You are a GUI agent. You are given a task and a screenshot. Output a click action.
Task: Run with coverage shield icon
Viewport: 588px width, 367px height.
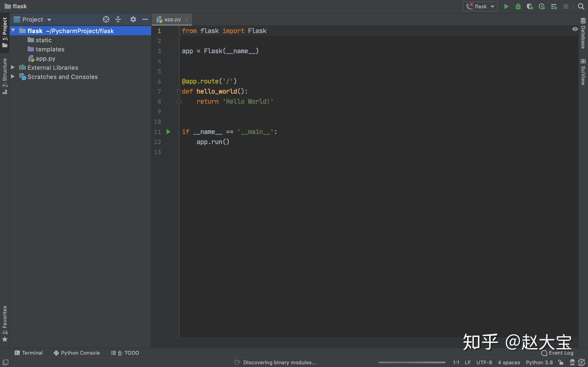[x=530, y=7]
